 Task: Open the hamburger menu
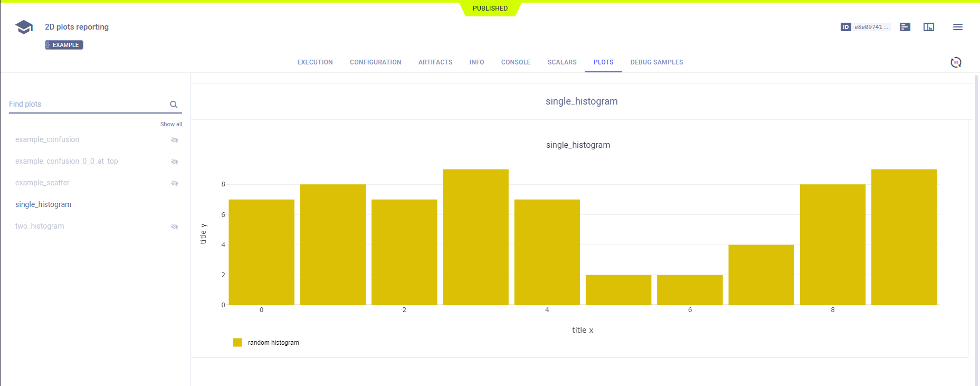pyautogui.click(x=957, y=27)
